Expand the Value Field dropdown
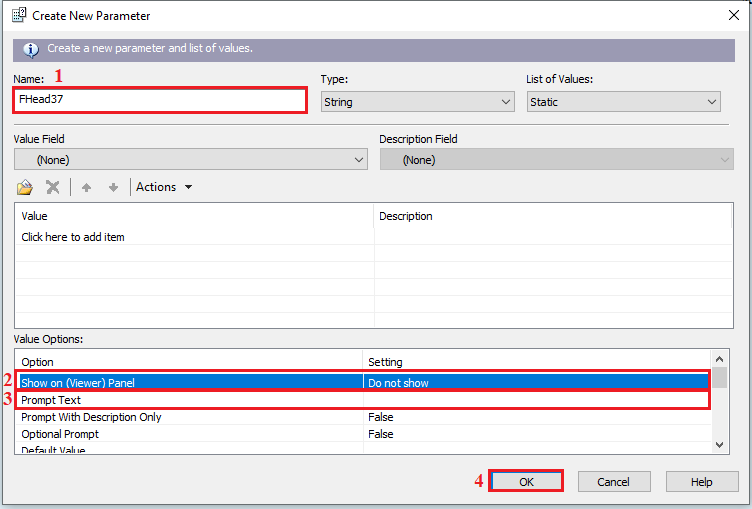This screenshot has width=752, height=509. pyautogui.click(x=191, y=159)
